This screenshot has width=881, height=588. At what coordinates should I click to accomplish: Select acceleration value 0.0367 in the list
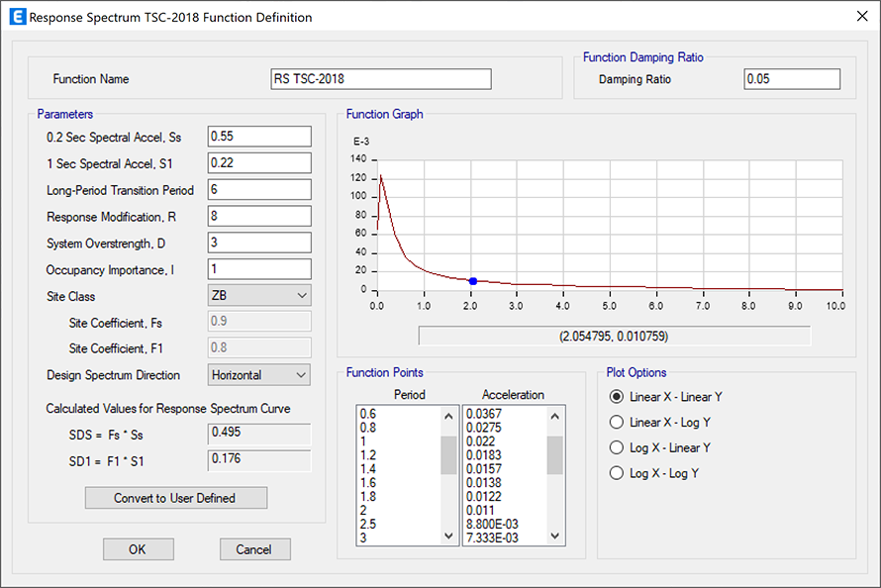coord(484,414)
